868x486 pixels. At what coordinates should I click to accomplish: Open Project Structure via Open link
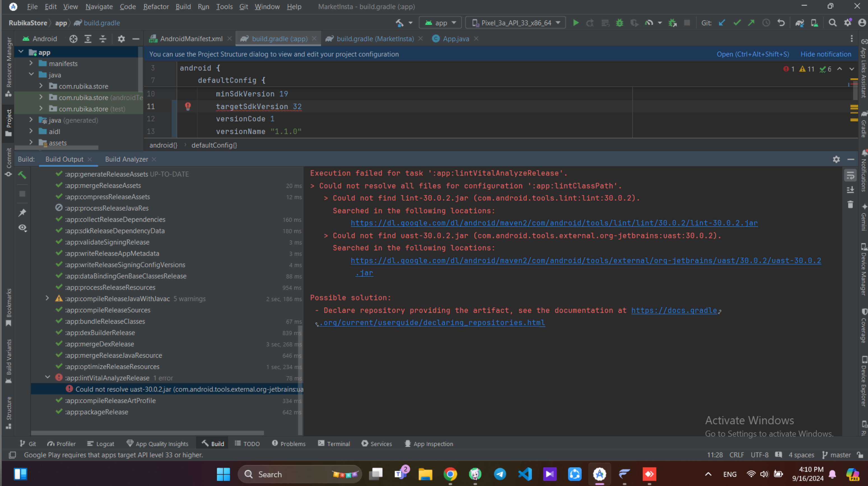pos(752,54)
